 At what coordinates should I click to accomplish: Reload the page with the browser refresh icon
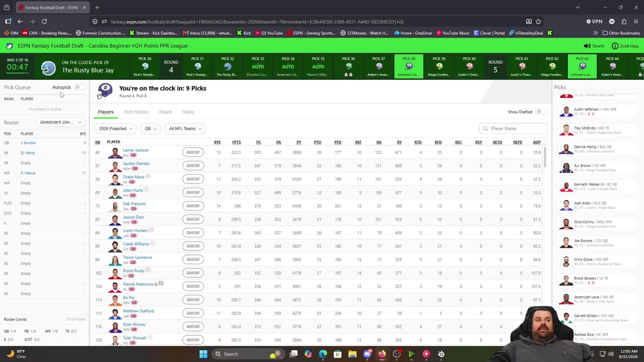[44, 22]
